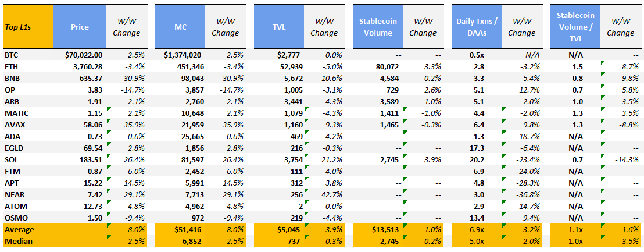Select BTC market cap $1,374,020
644x252 pixels.
pos(182,55)
